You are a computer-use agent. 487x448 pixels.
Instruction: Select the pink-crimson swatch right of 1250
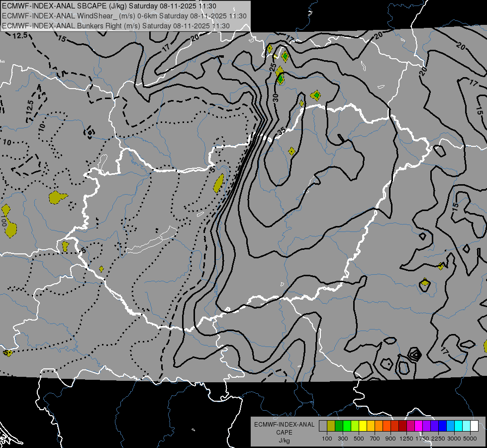tap(410, 426)
